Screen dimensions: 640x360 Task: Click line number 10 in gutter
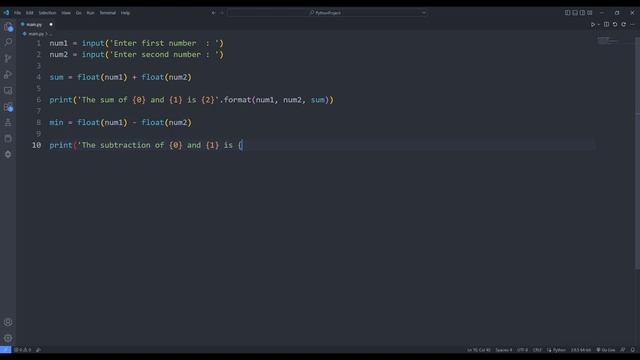(36, 145)
